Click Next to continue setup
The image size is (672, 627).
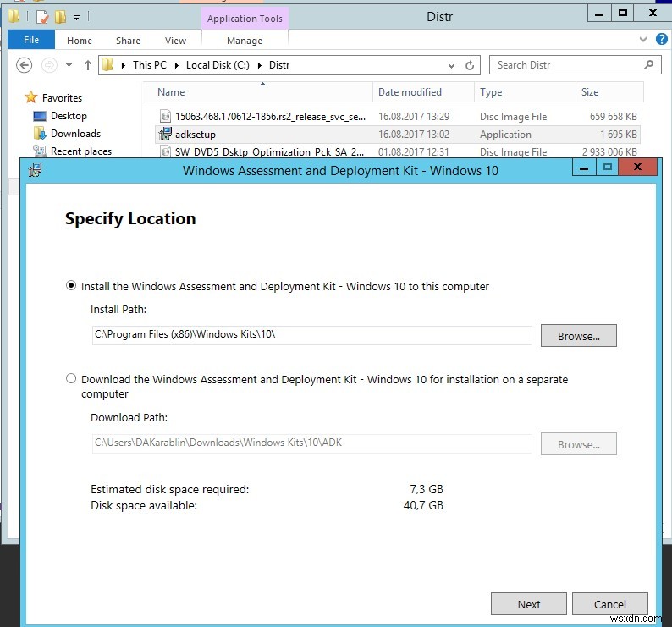point(529,604)
